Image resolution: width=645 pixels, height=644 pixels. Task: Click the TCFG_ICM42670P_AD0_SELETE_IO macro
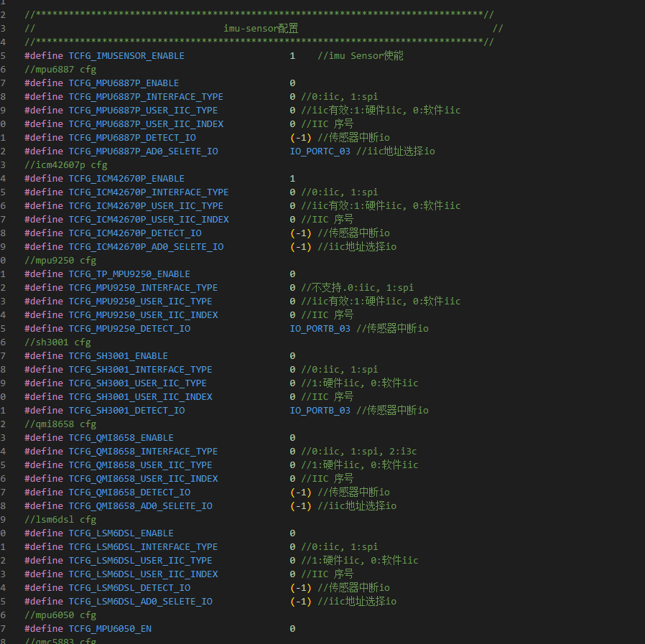(146, 246)
